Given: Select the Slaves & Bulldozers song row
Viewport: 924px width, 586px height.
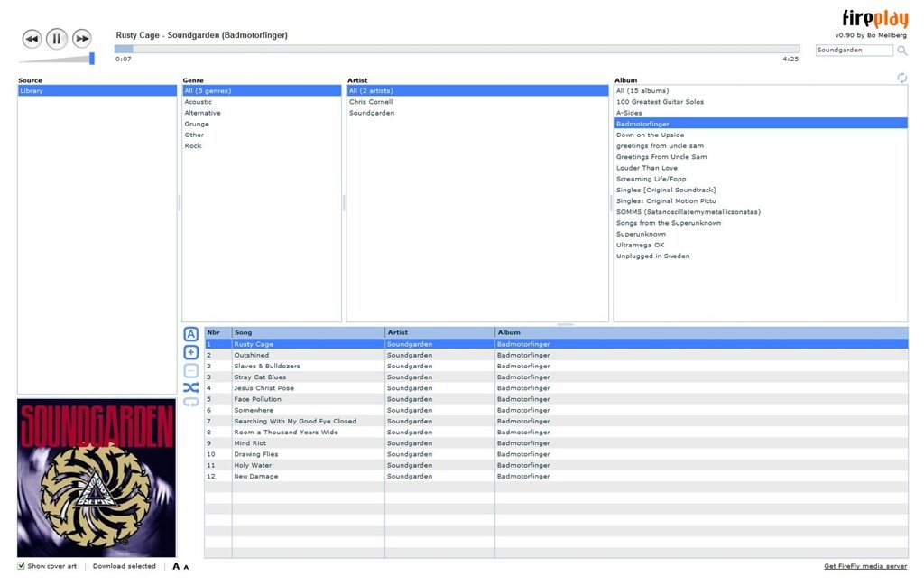Looking at the screenshot, I should [556, 366].
